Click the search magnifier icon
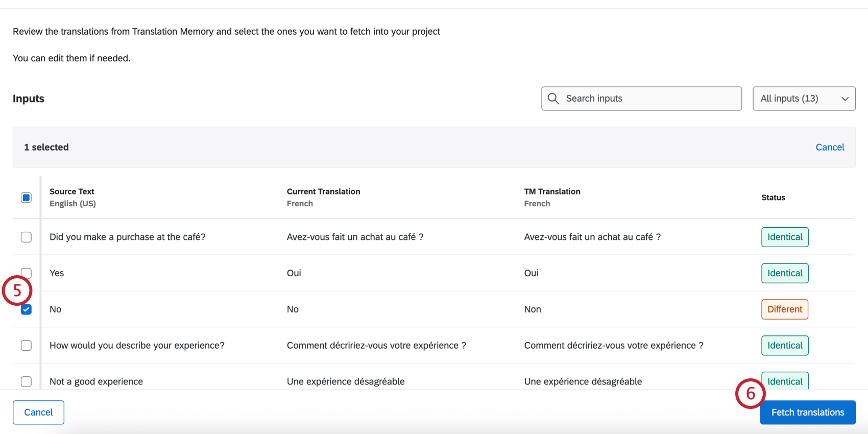868x434 pixels. 553,99
